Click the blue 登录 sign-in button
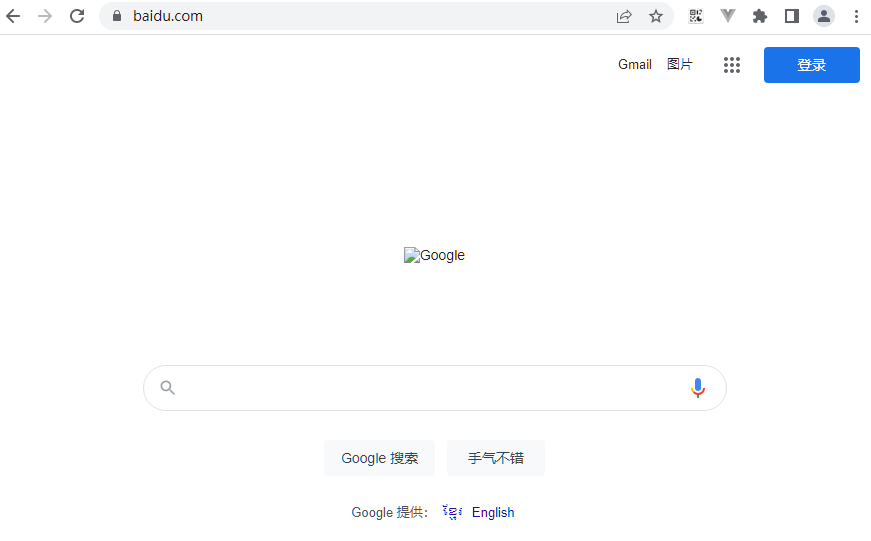The image size is (871, 541). [x=812, y=65]
